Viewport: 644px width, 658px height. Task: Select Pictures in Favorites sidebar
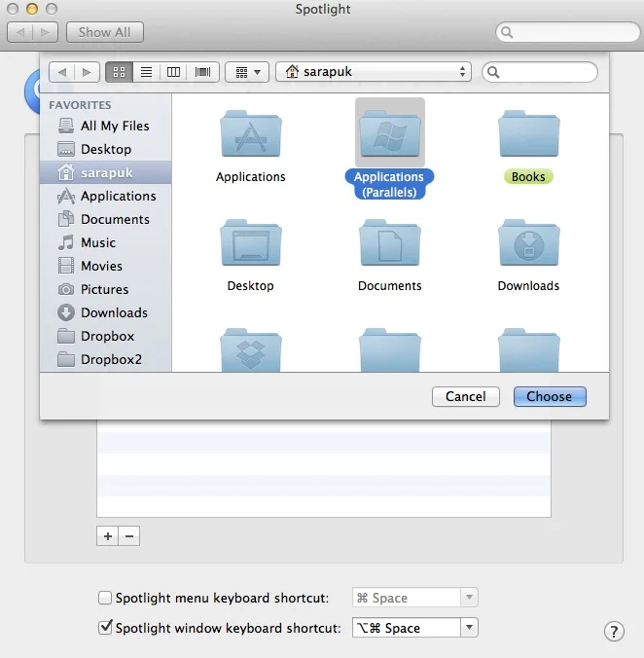point(106,289)
